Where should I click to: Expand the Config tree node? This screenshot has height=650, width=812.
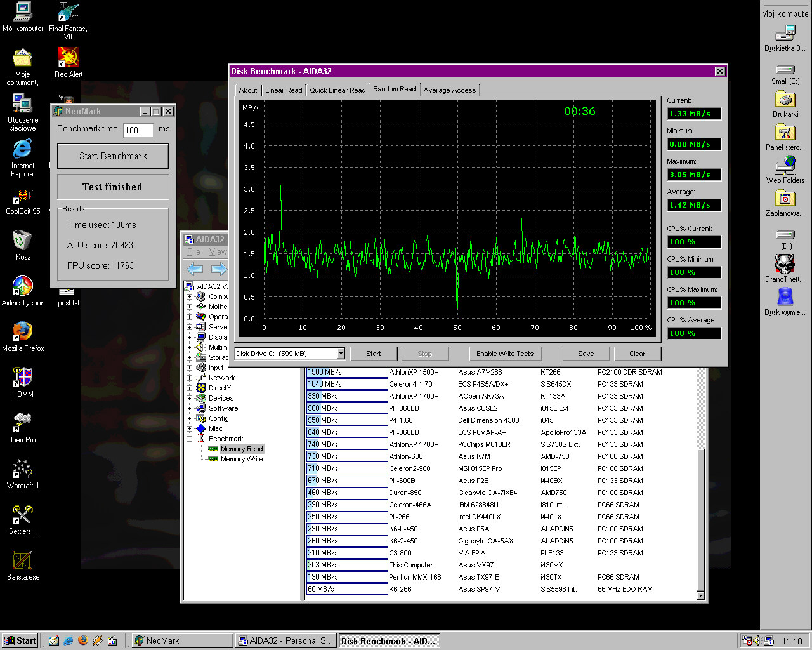tap(189, 418)
